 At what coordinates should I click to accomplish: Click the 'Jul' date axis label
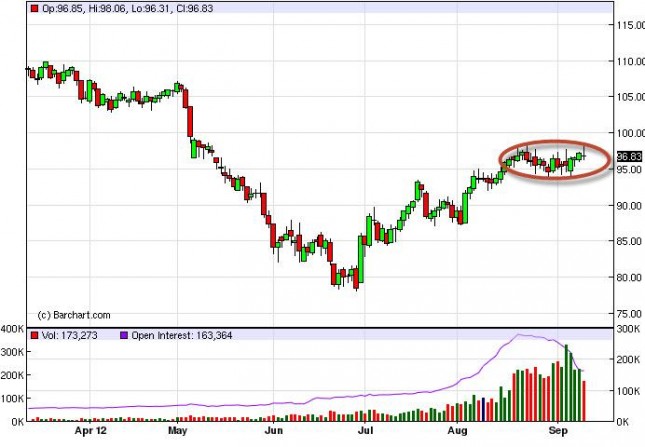(x=365, y=431)
